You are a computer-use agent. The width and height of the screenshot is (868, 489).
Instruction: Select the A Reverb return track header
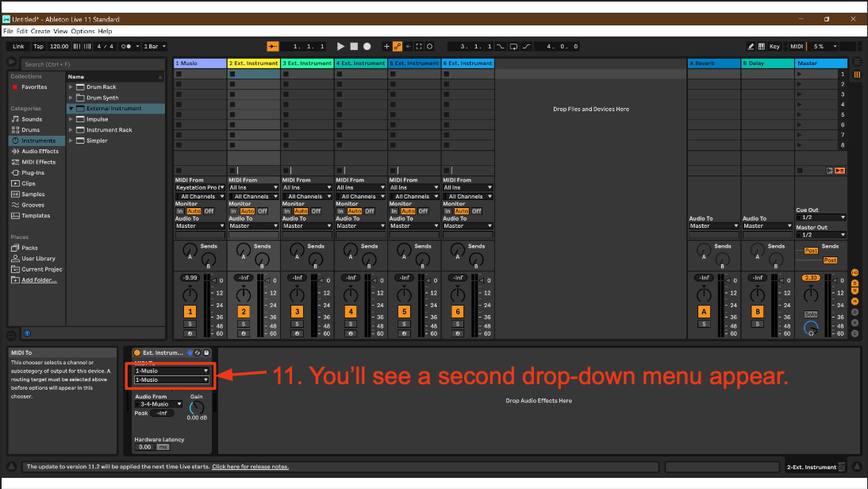click(713, 64)
